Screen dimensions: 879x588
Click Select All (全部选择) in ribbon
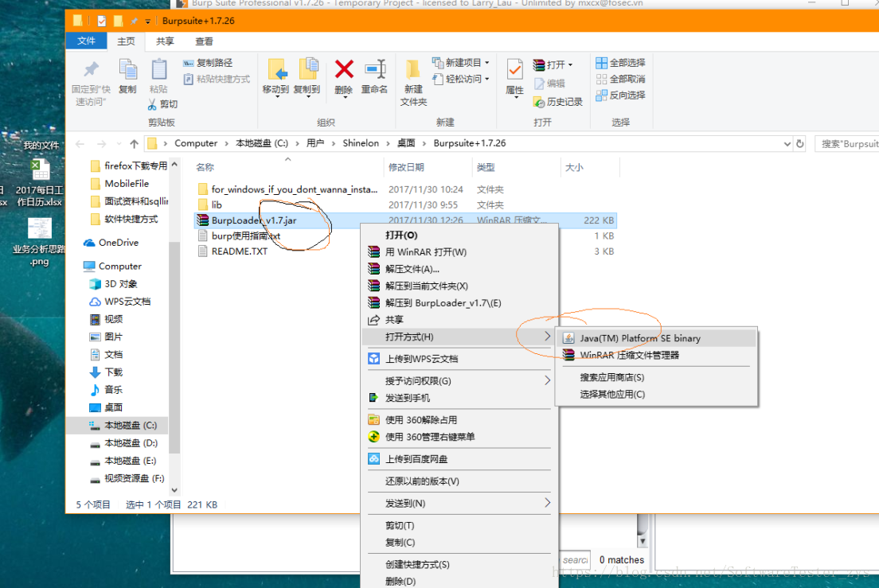coord(620,63)
